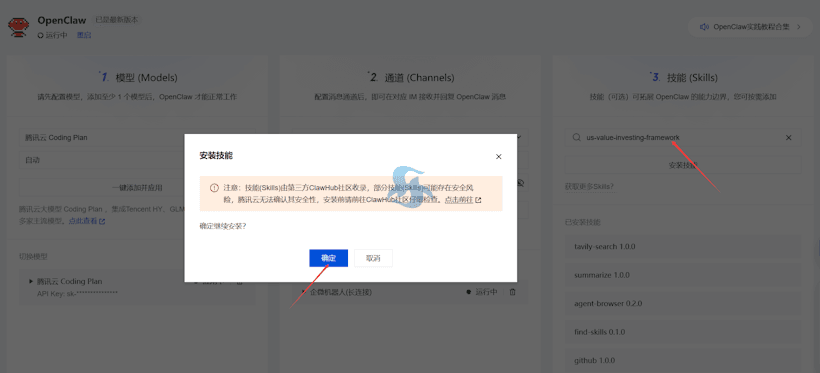Clear the skill search field with X
This screenshot has width=820, height=373.
[x=789, y=138]
